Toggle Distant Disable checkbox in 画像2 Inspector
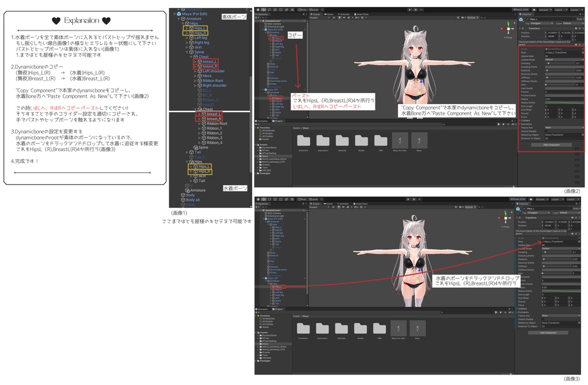Screen dimensions: 588x385 [x=546, y=131]
